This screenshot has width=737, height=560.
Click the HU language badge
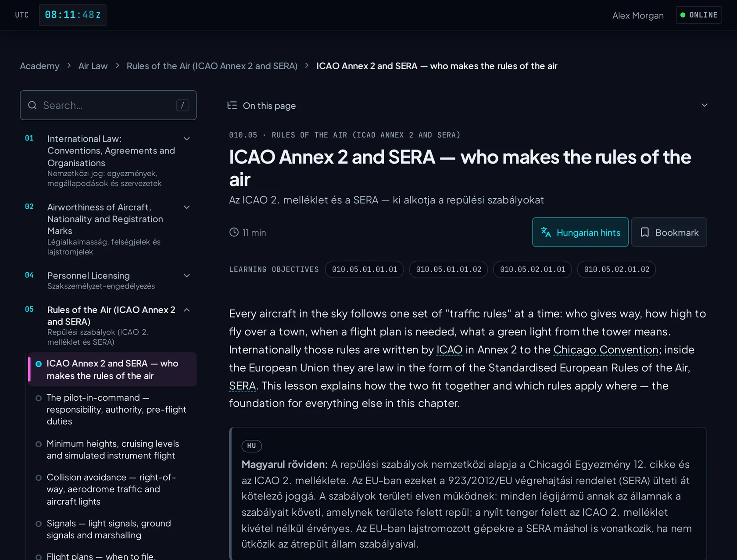pyautogui.click(x=252, y=446)
